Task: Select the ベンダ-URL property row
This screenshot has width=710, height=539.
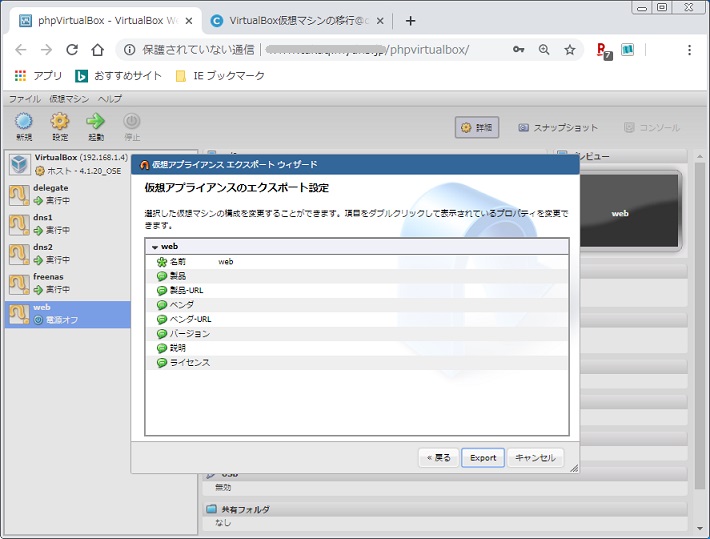Action: point(357,319)
